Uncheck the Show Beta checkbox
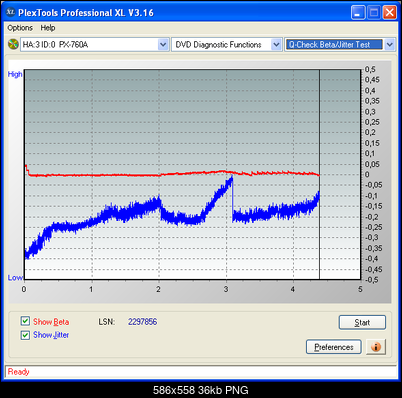 click(25, 321)
